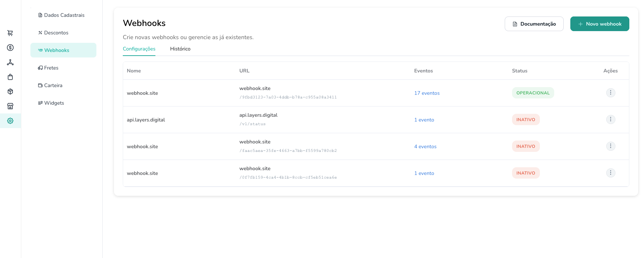Select the network nodes icon in sidebar
The width and height of the screenshot is (644, 258).
[10, 62]
